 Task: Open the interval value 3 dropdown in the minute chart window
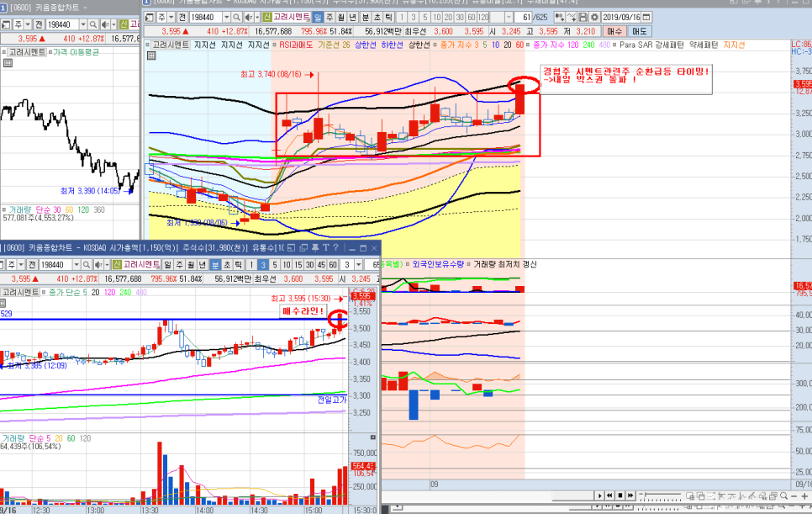click(x=358, y=264)
